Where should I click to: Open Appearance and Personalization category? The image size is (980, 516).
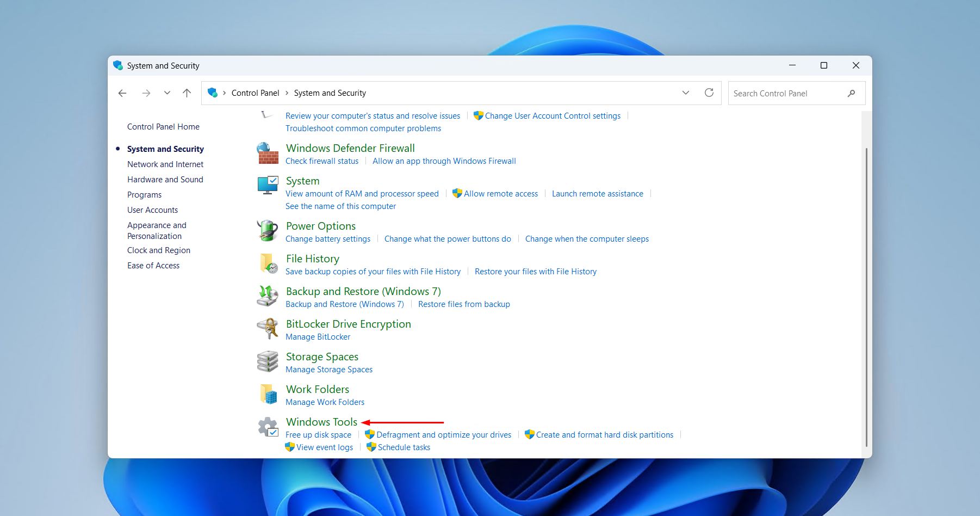[x=157, y=231]
